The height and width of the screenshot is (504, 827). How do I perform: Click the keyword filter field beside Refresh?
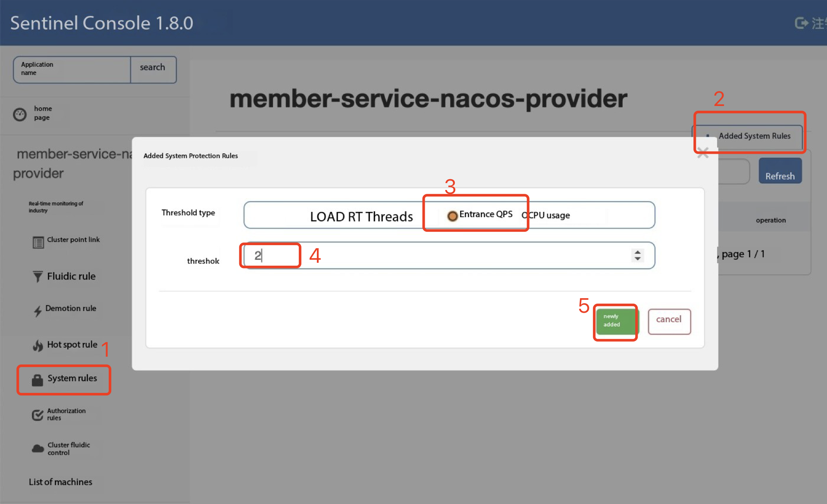coord(734,171)
